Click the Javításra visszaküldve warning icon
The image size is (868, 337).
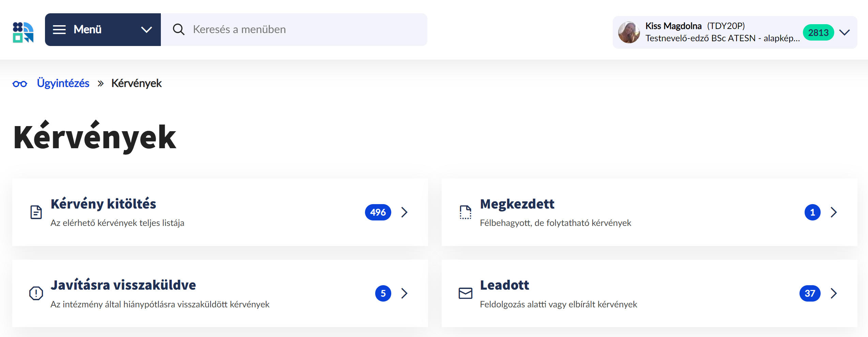(x=36, y=293)
